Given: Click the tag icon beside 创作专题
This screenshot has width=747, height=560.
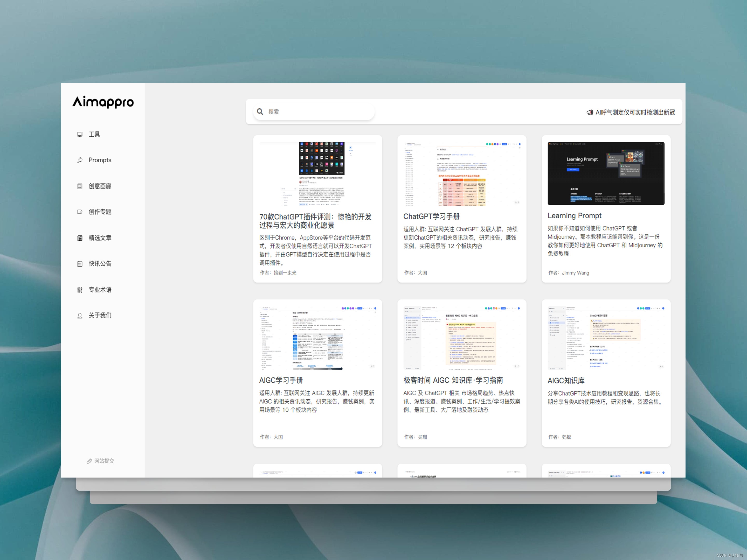Looking at the screenshot, I should pyautogui.click(x=80, y=212).
